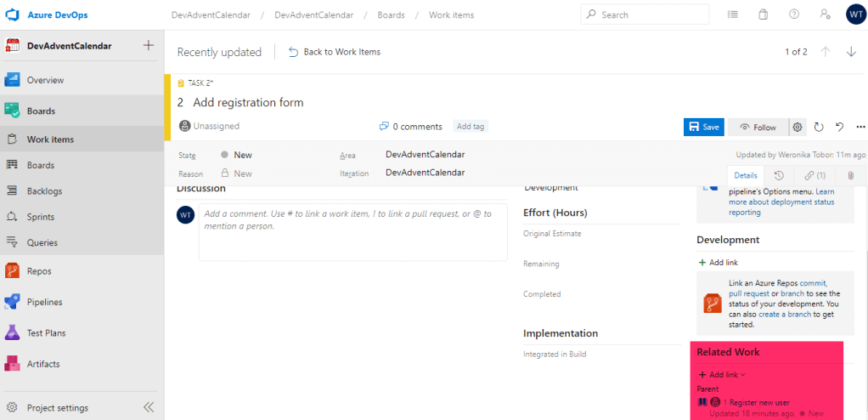Open Repos from the sidebar

[39, 271]
